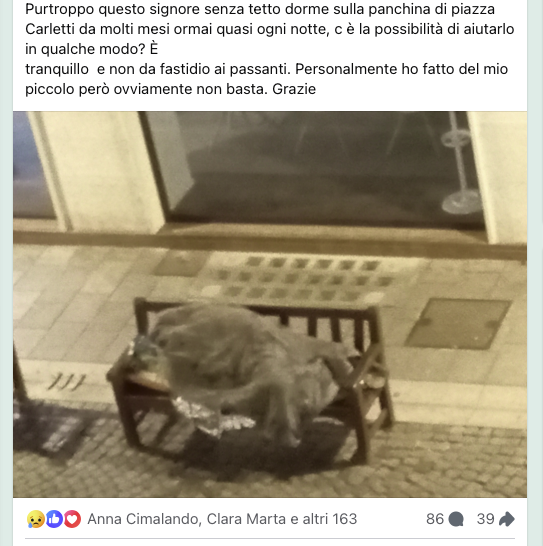Click the 39 shares count
Screen dimensions: 543x546
[x=486, y=519]
